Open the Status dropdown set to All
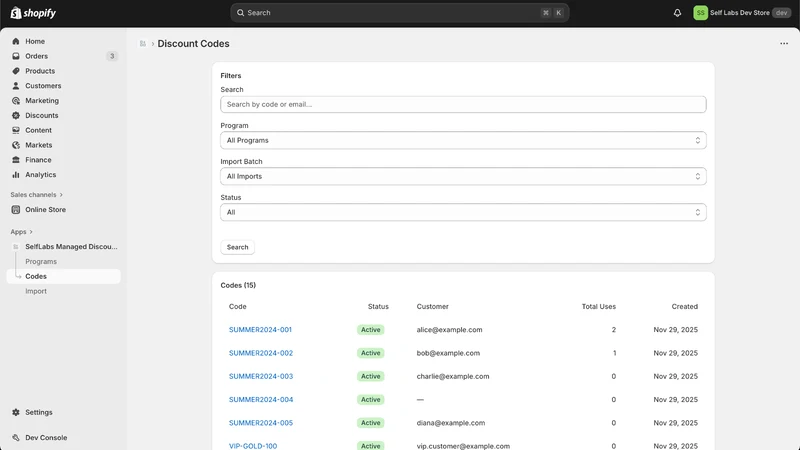This screenshot has height=450, width=800. click(463, 212)
